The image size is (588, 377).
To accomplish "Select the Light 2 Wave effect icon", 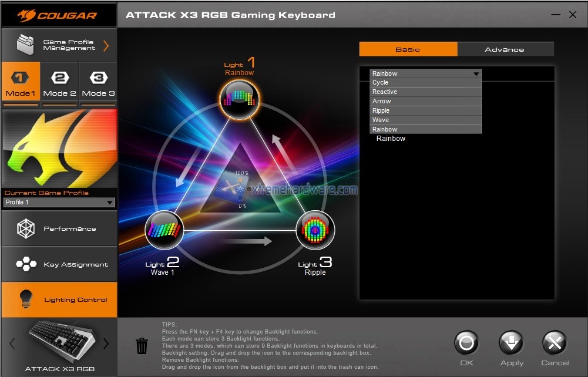I will coord(164,230).
